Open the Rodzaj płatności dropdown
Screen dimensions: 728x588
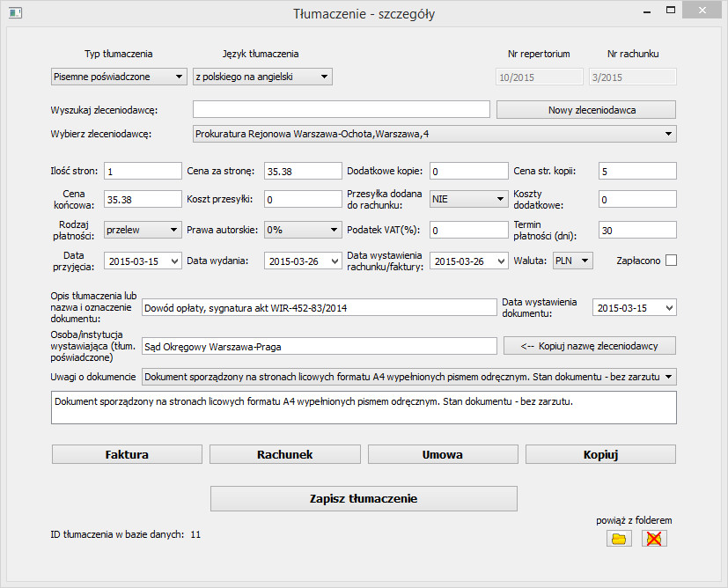click(143, 230)
